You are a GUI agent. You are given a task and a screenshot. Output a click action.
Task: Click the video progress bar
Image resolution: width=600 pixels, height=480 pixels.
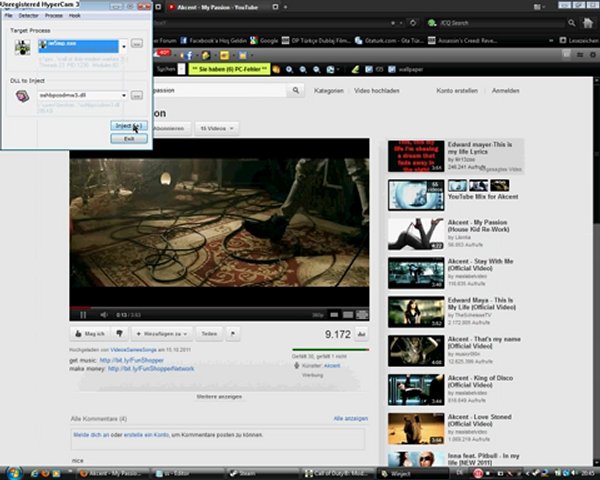pos(220,305)
